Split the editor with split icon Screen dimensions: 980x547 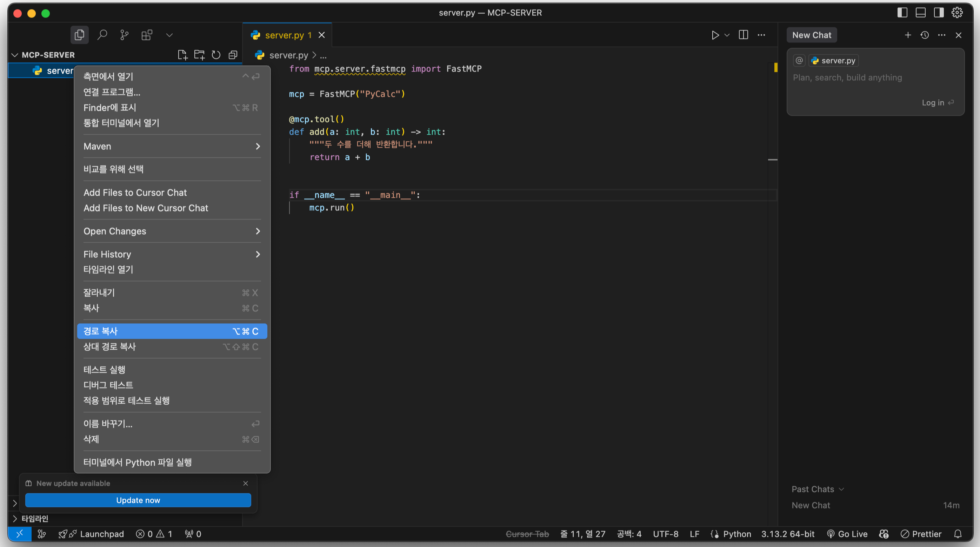[743, 35]
